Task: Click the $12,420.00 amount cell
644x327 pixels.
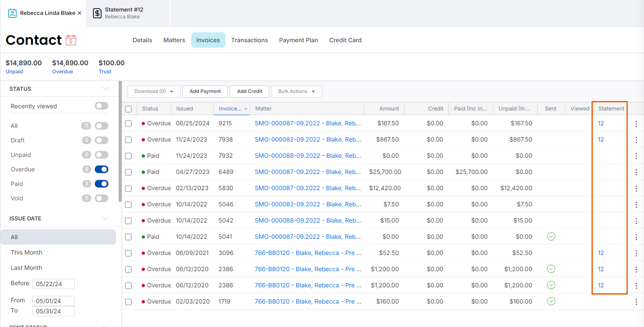Action: coord(385,188)
